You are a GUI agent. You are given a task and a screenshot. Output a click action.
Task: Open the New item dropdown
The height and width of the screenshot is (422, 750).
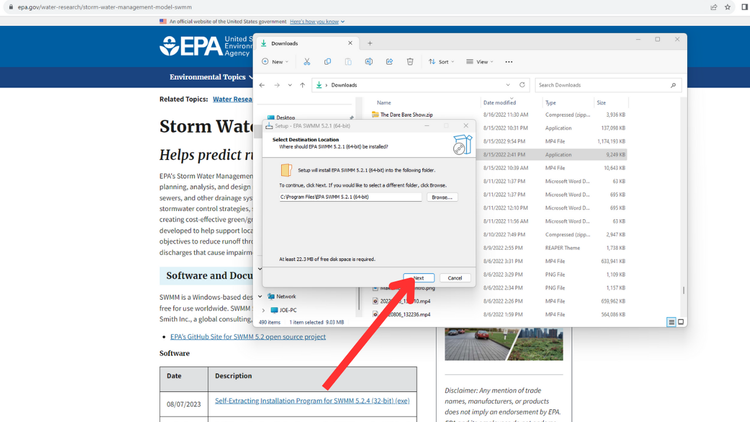[x=275, y=62]
